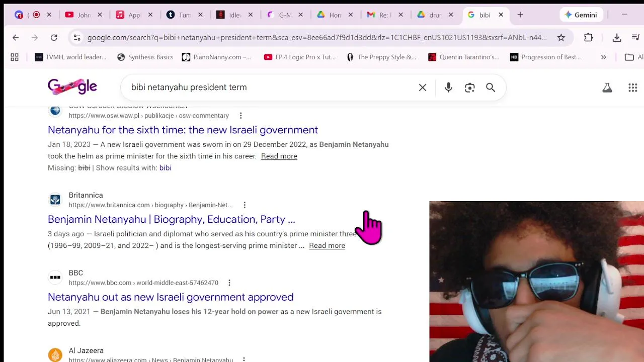Switch to the idle tab
The image size is (644, 362).
234,15
